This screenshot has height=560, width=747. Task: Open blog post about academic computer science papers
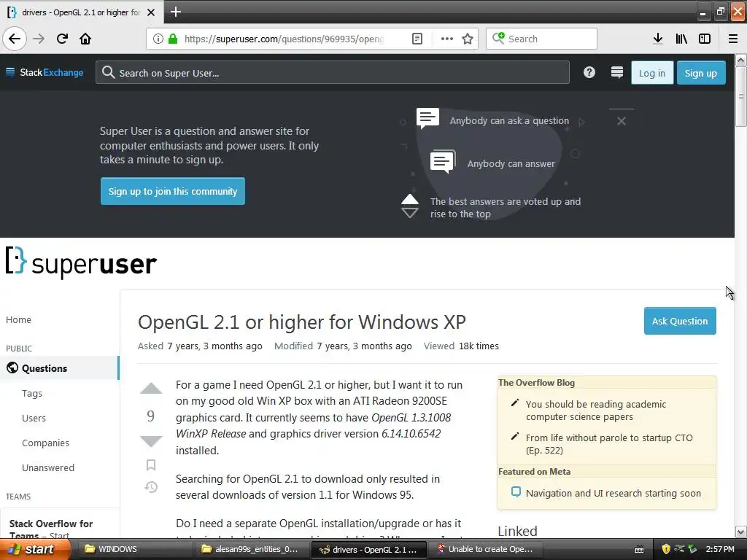(x=595, y=411)
